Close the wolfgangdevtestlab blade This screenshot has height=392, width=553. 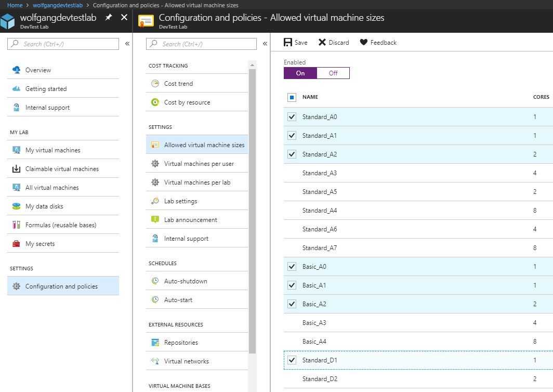[x=124, y=17]
